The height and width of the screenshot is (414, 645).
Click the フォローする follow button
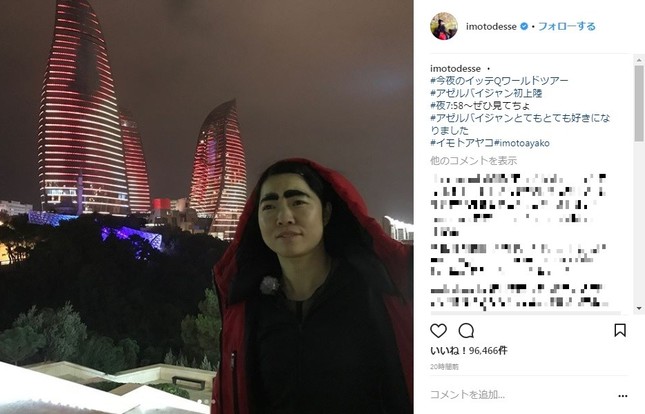(567, 26)
